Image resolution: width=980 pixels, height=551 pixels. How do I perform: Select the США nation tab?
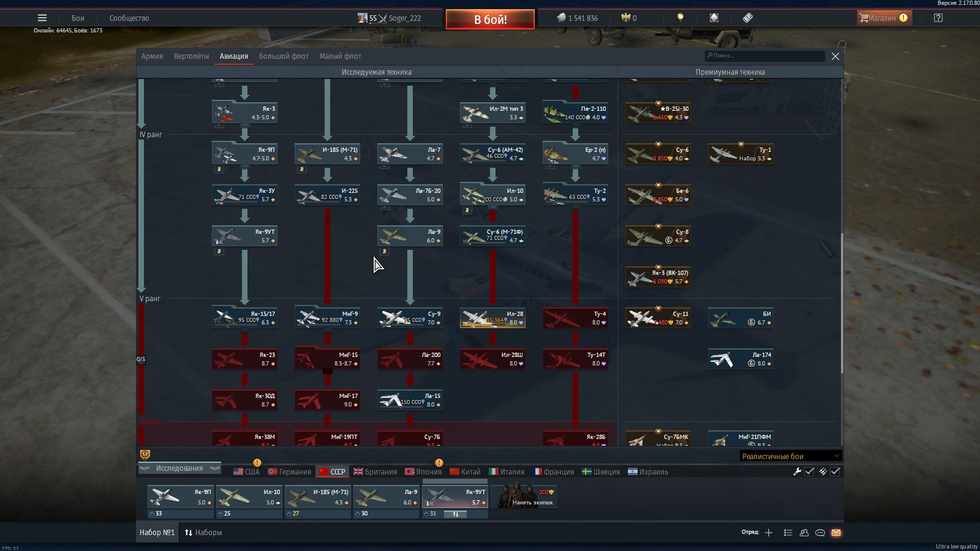pos(247,471)
